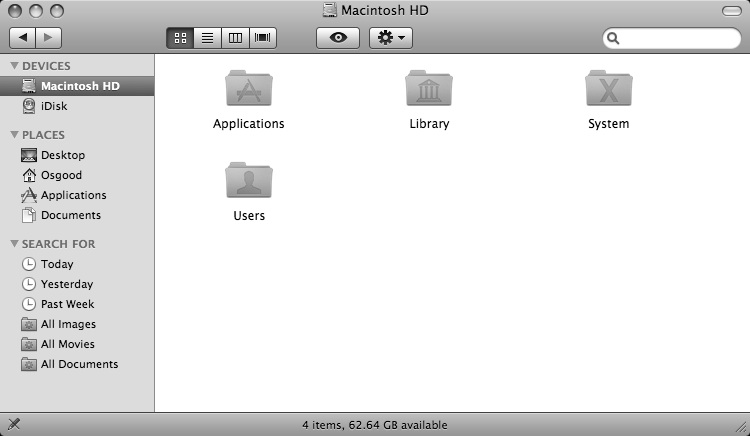The height and width of the screenshot is (436, 750).
Task: Open the Library folder icon
Action: (429, 89)
